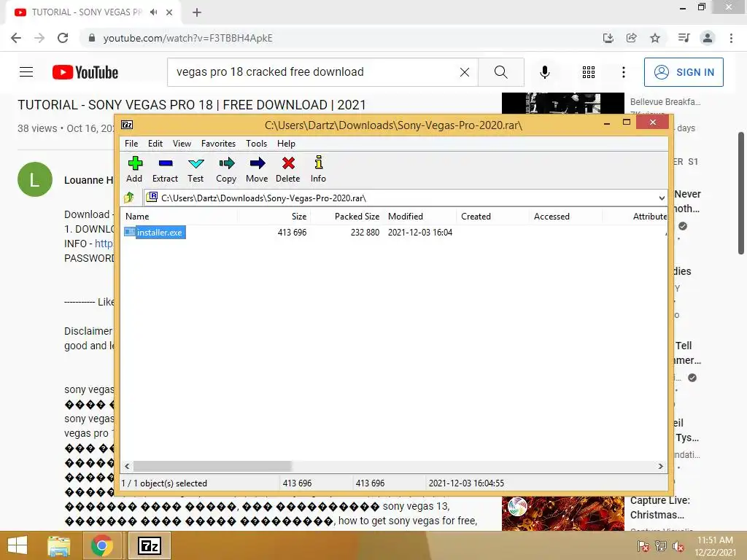Open the media control icon in Chrome
Screen dimensions: 747x560
(x=684, y=38)
